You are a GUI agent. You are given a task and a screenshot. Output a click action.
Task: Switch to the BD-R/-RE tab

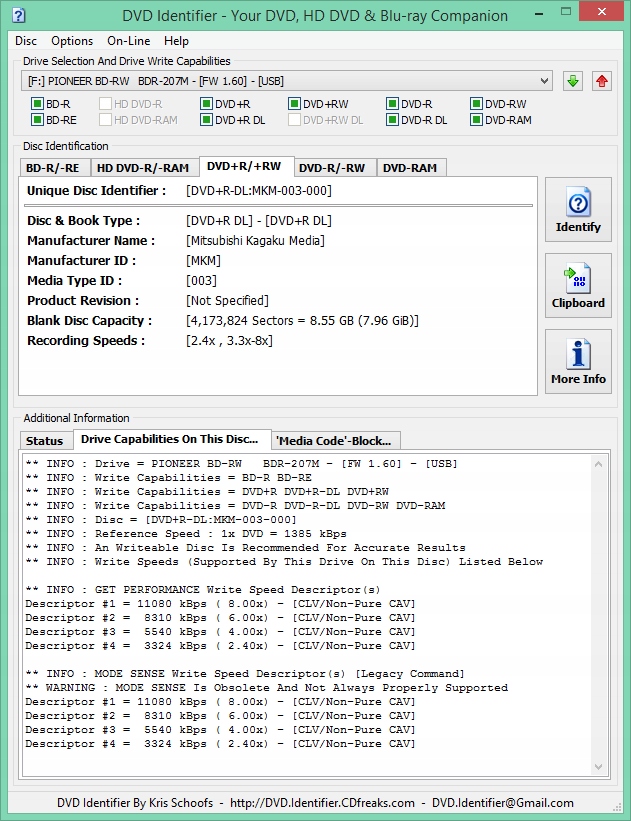[54, 168]
